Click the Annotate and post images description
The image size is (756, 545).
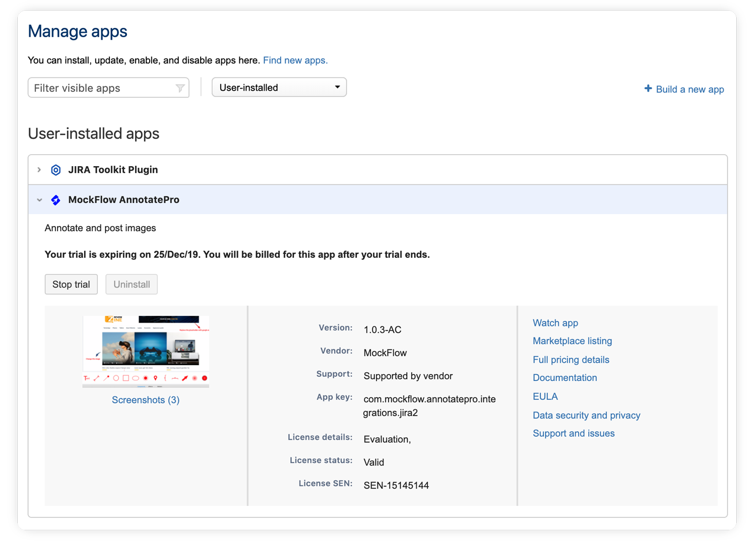click(x=100, y=228)
